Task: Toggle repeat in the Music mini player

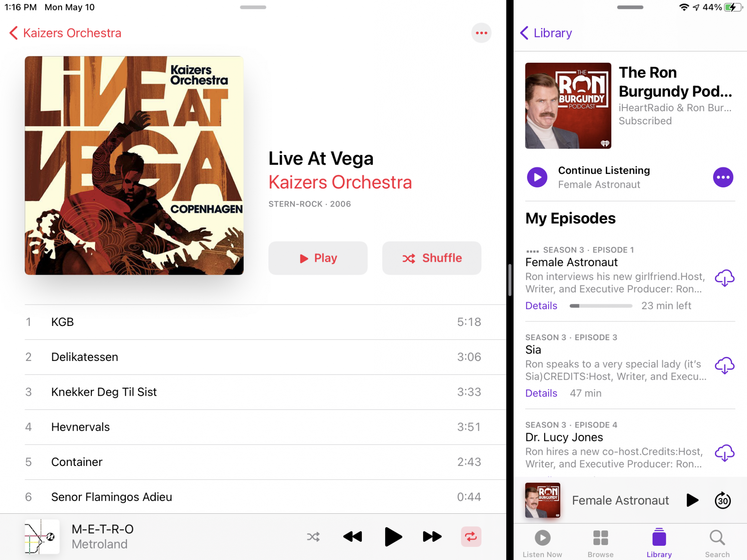Action: 471,537
